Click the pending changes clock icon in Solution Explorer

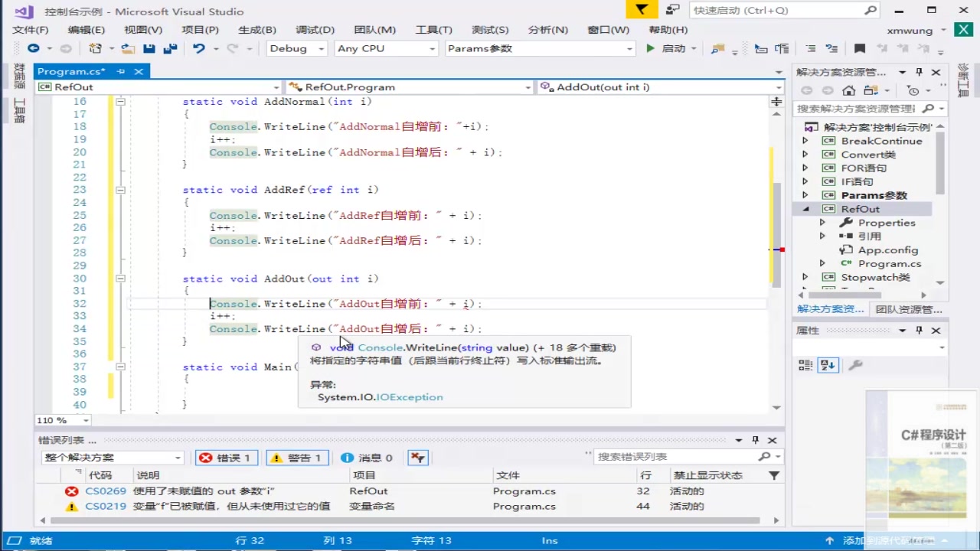pos(913,90)
